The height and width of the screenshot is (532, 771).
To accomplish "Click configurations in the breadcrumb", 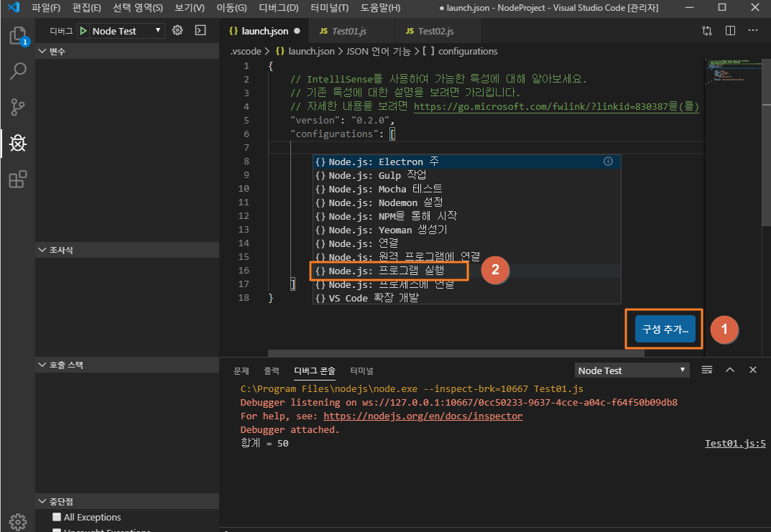I will (x=467, y=51).
